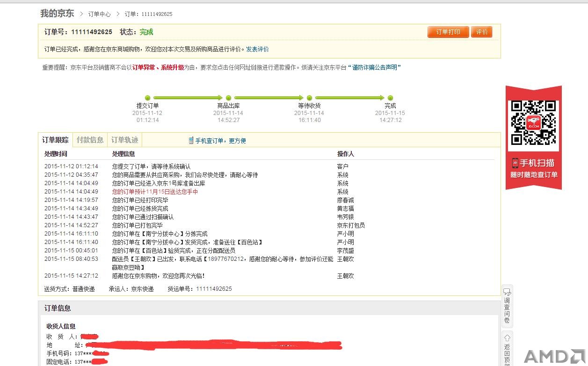Switch to the 订单轨迹 tab

124,140
